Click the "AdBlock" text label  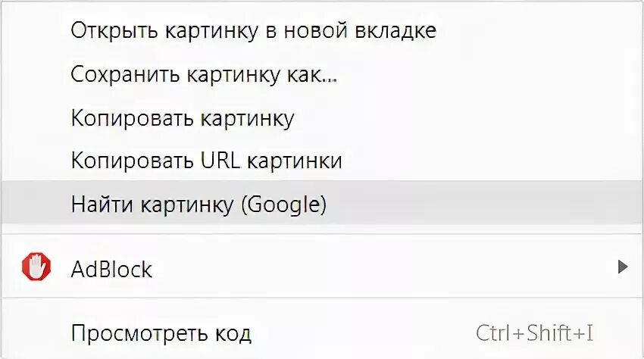coord(111,268)
